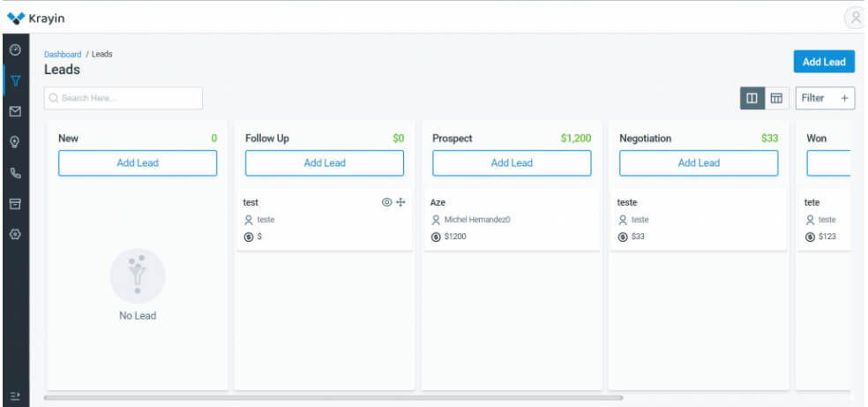
Task: Click the horizontal board scrollbar
Action: (333, 397)
